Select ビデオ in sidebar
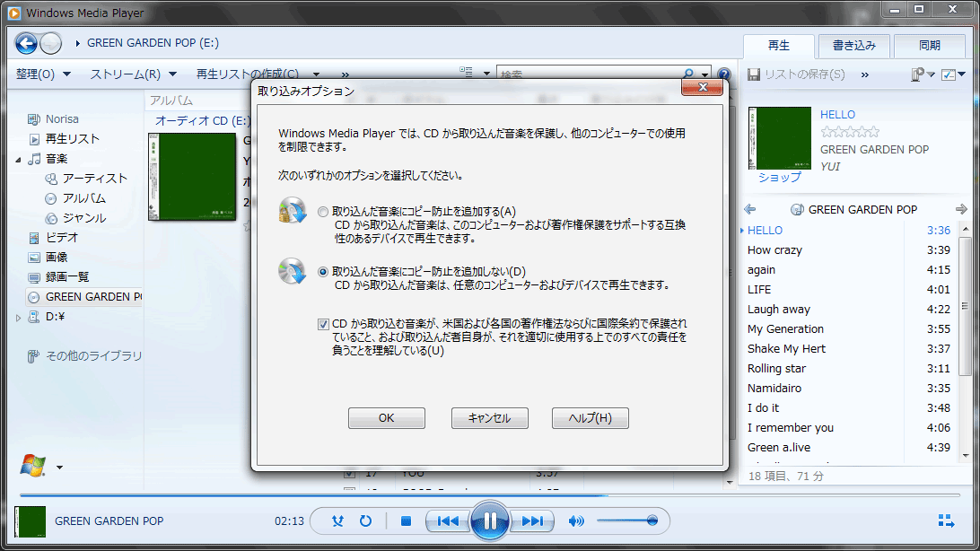This screenshot has width=980, height=551. (x=61, y=238)
